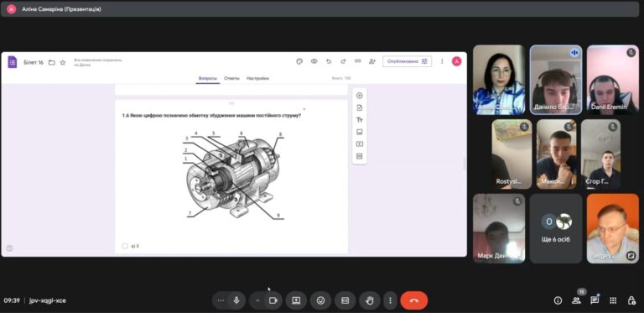Open the chat panel icon
Screen dimensions: 644x313
(x=595, y=300)
